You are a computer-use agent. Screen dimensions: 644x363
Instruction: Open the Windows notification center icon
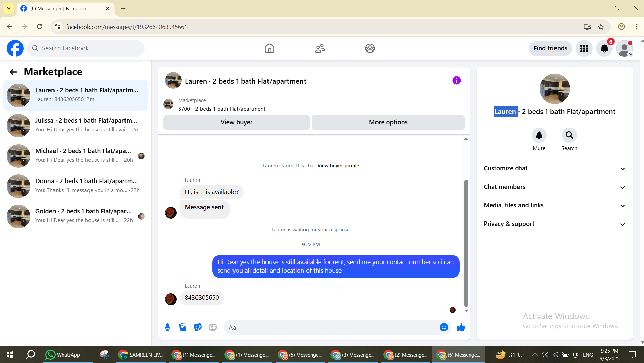coord(632,355)
